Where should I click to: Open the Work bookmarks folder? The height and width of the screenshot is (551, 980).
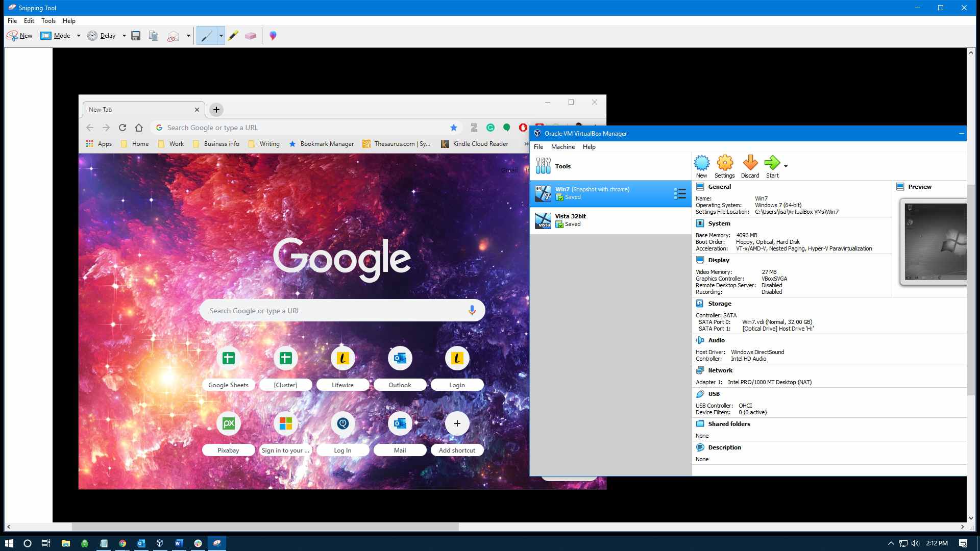tap(171, 144)
